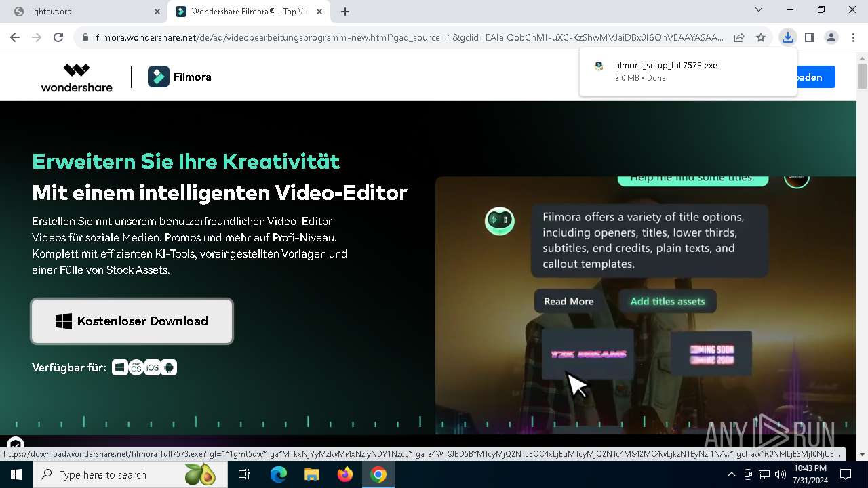This screenshot has height=488, width=868.
Task: Toggle Chrome side panel icon
Action: tap(809, 37)
